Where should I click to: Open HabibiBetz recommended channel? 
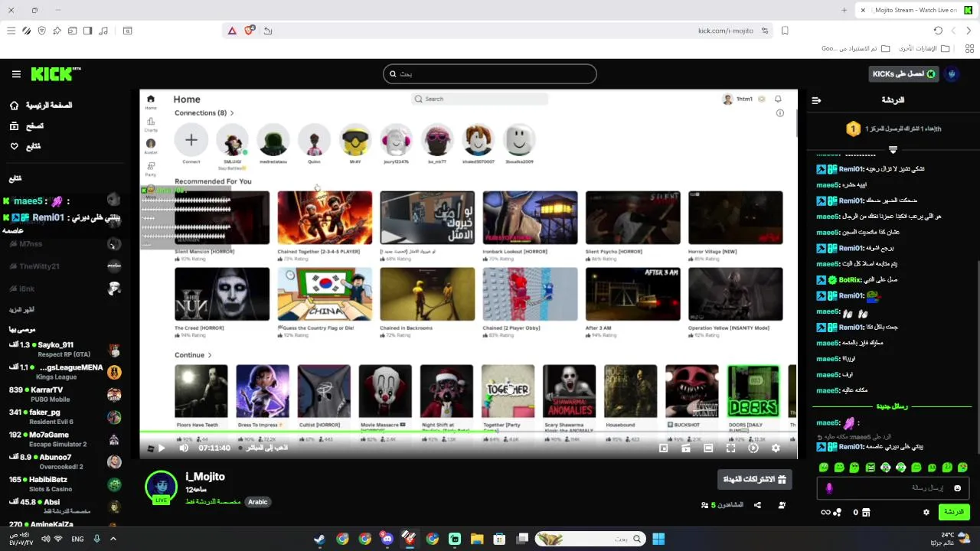(64, 484)
